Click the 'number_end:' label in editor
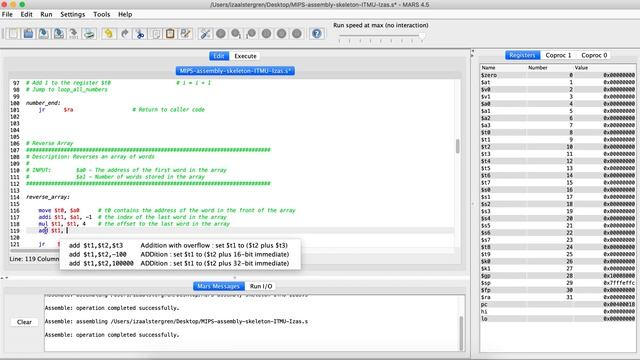640x360 pixels. pyautogui.click(x=43, y=103)
